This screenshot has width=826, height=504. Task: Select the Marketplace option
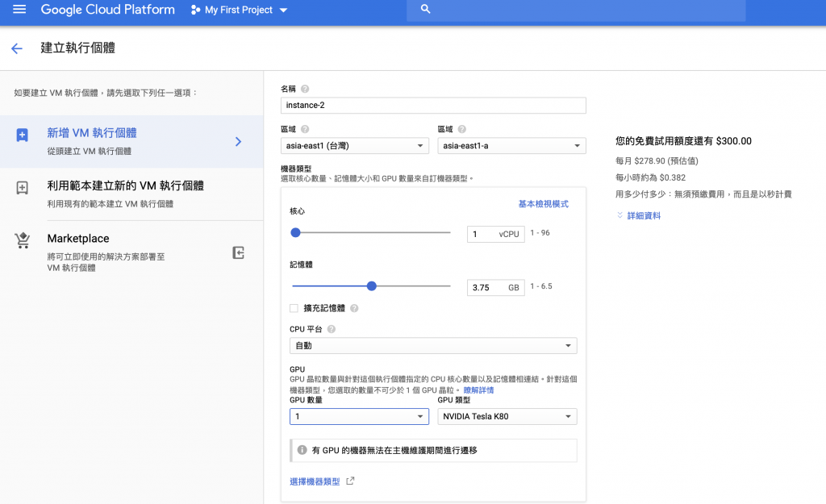[x=131, y=252]
